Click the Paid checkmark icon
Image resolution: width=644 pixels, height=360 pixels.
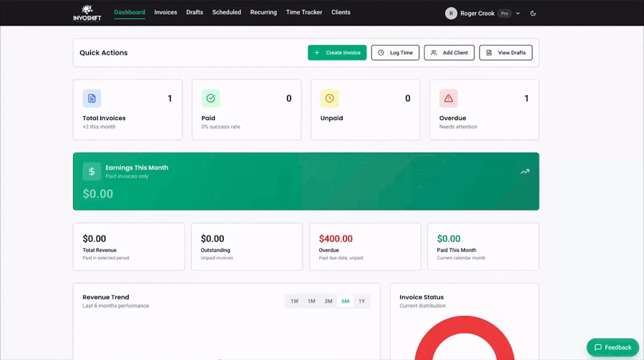pos(211,98)
